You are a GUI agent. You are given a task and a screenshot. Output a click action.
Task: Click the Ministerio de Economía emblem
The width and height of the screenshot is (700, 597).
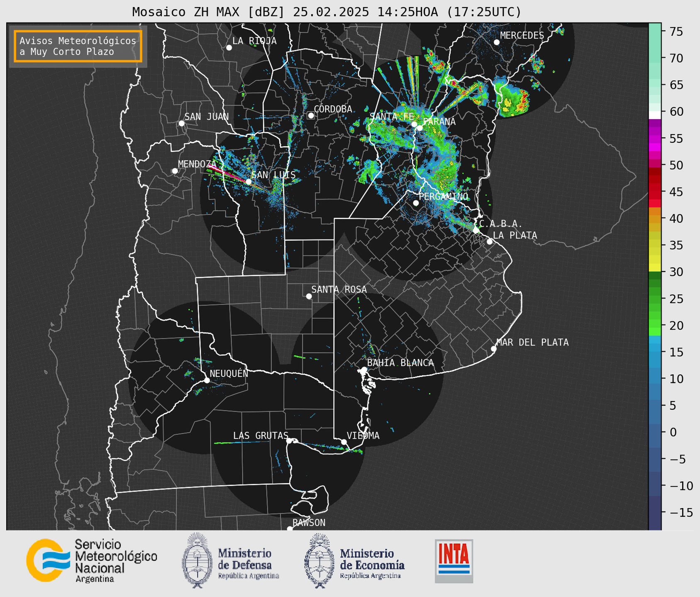319,560
